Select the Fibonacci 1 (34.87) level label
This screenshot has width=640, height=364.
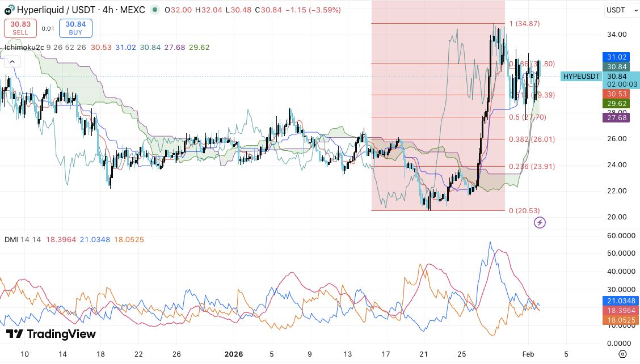[x=524, y=24]
